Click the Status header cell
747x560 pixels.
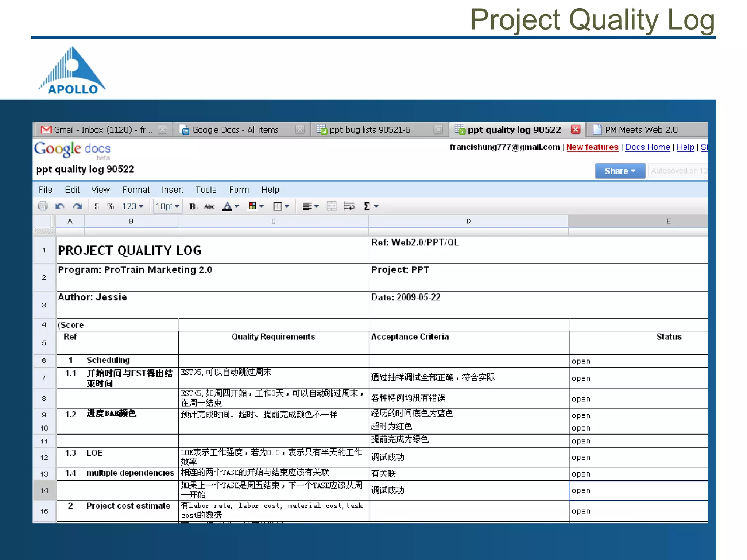(x=639, y=343)
